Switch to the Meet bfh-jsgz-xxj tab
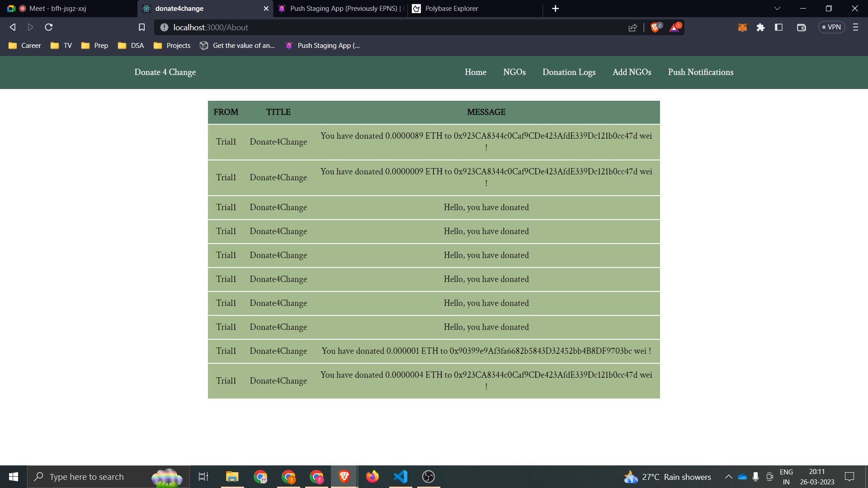This screenshot has width=868, height=488. point(68,9)
